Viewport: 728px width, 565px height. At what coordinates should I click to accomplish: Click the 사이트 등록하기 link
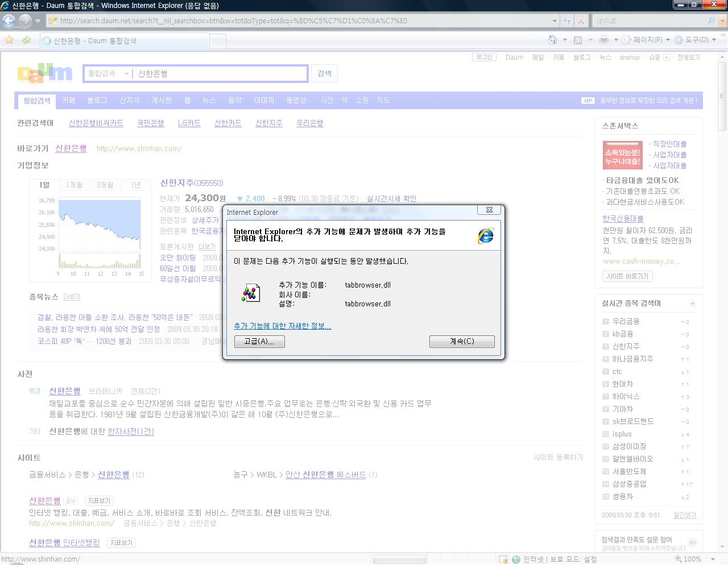558,457
